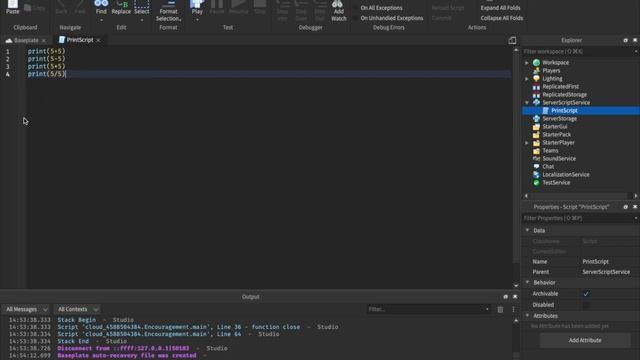Click the Format Selection icon

pyautogui.click(x=168, y=4)
